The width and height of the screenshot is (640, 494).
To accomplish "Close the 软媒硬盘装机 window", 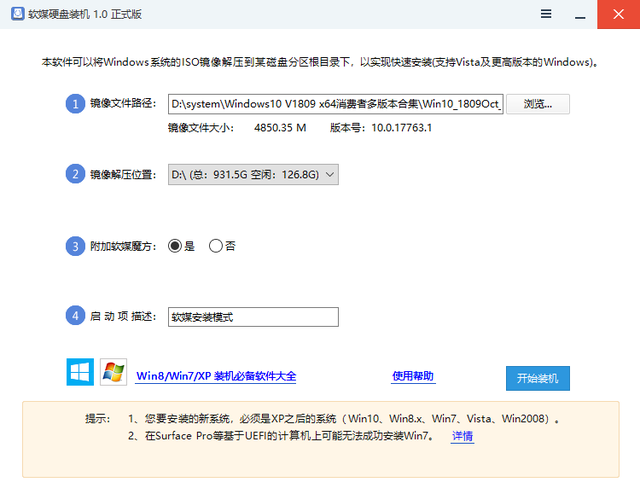I will (x=618, y=14).
